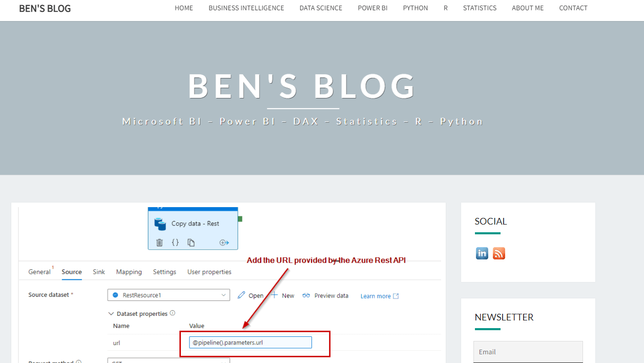Click the pencil Open icon
The height and width of the screenshot is (363, 644).
tap(241, 295)
